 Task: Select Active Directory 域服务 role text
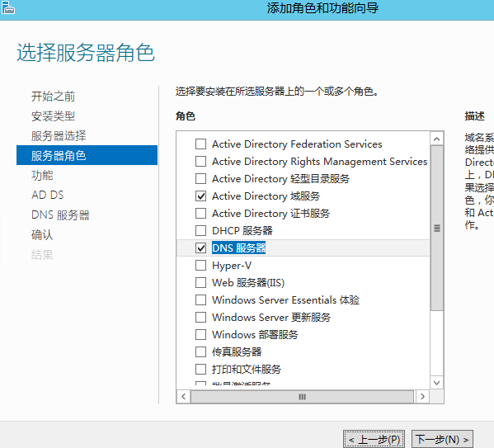[x=266, y=196]
